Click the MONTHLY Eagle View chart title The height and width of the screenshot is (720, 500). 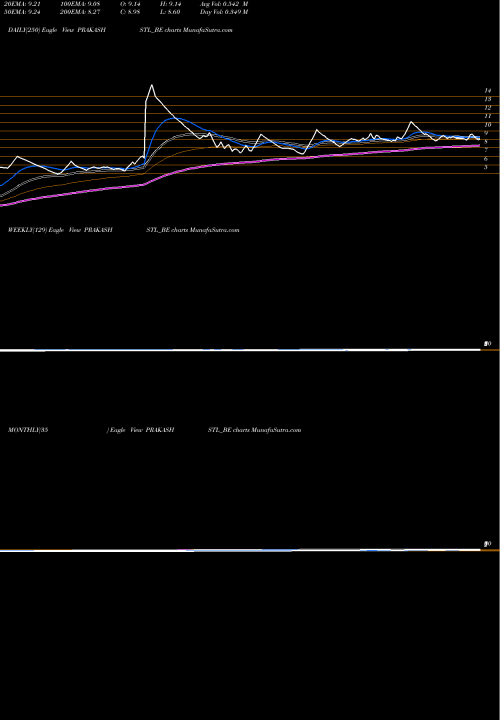click(x=154, y=430)
